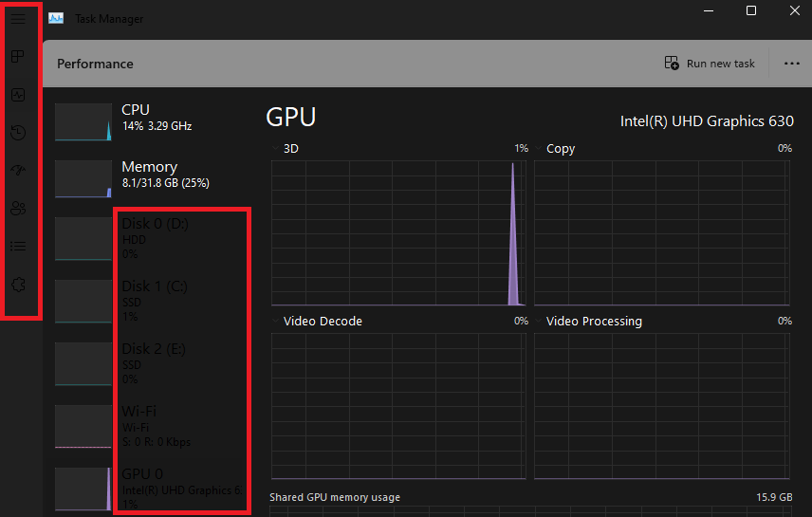Select the Performance page icon
The height and width of the screenshot is (517, 812).
click(x=18, y=95)
